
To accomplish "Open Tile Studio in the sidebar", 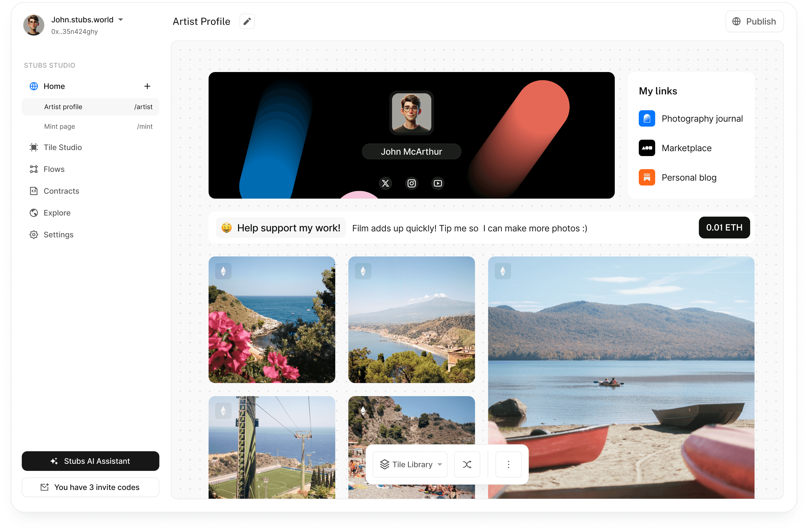I will (63, 147).
